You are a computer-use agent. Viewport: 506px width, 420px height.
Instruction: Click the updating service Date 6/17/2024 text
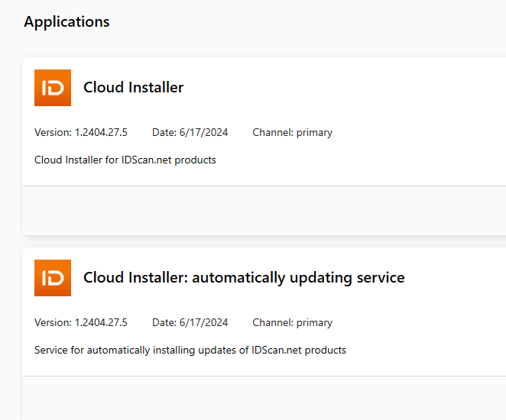coord(190,323)
